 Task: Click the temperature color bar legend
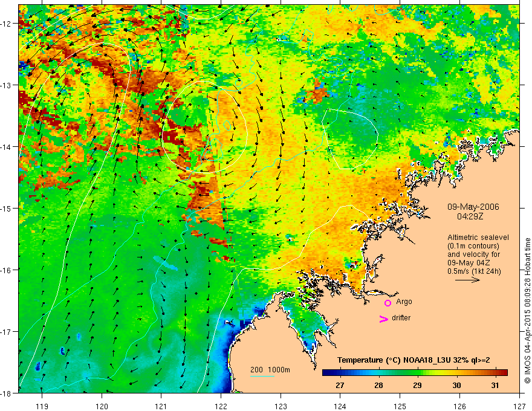click(415, 372)
